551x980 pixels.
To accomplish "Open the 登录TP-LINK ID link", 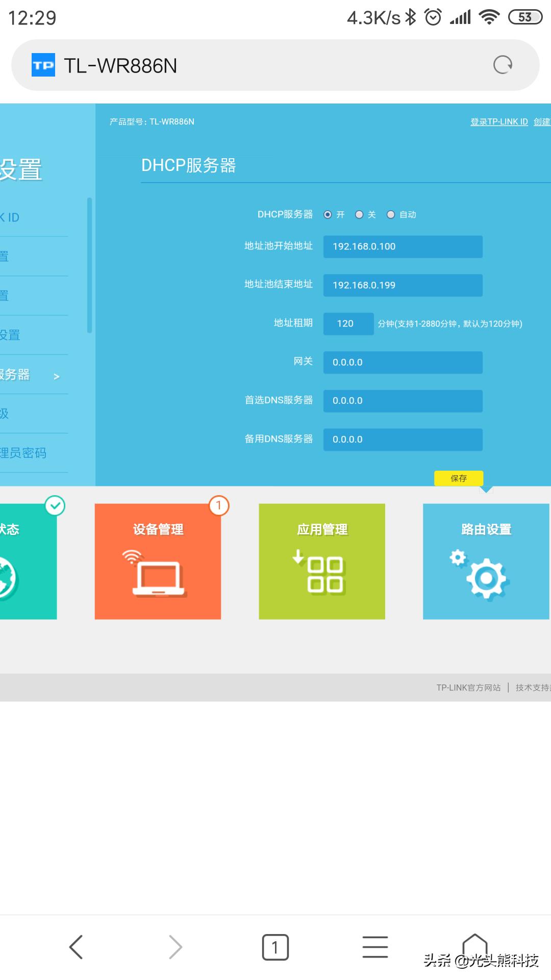I will tap(499, 121).
